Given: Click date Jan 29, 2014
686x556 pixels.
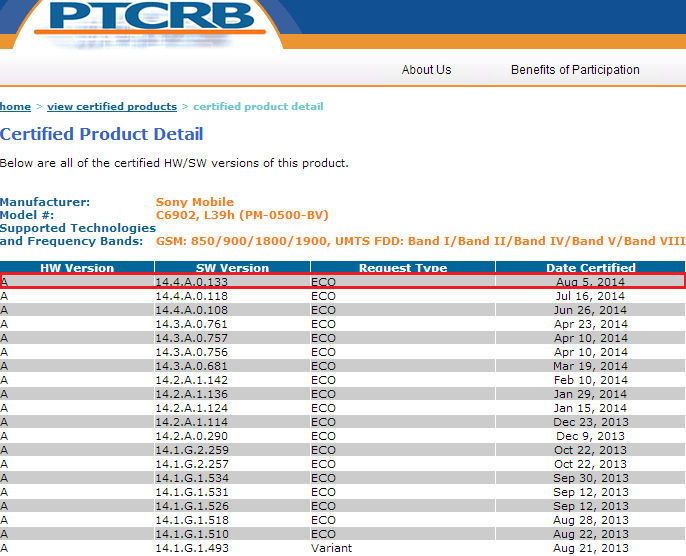Looking at the screenshot, I should [591, 394].
